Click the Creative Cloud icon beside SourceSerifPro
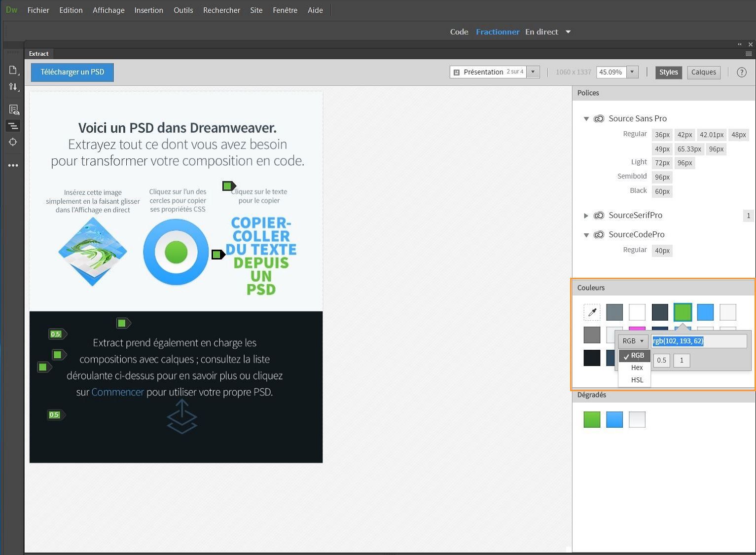The image size is (756, 555). pos(599,215)
